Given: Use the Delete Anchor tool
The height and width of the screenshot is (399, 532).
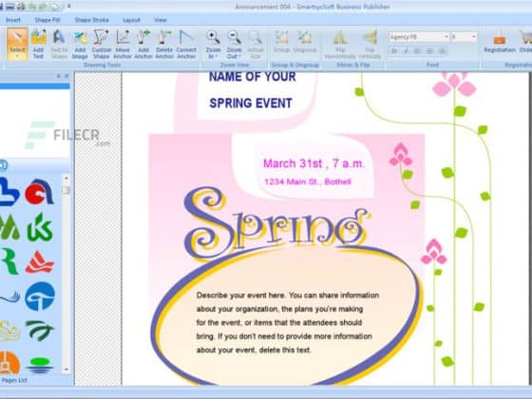Looking at the screenshot, I should click(x=164, y=44).
